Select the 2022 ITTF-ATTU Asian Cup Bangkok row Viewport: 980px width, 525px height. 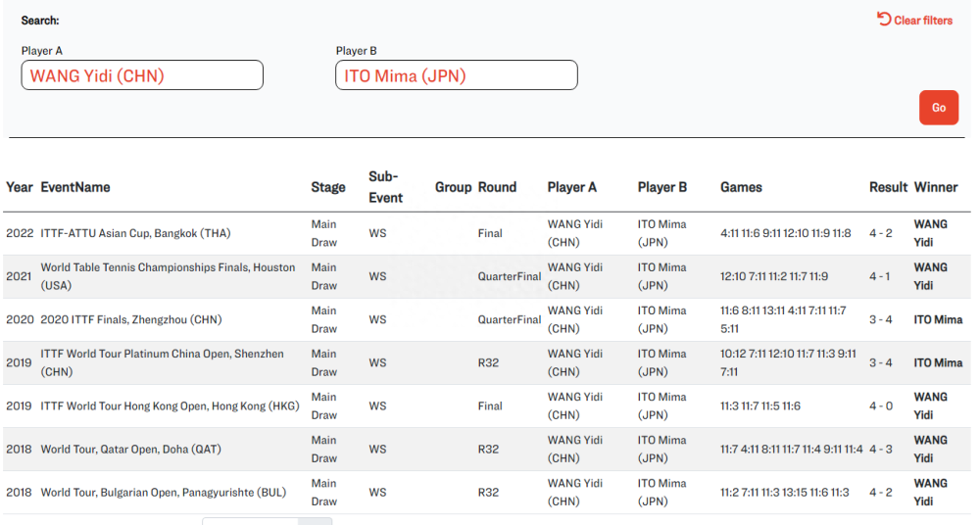pyautogui.click(x=487, y=233)
